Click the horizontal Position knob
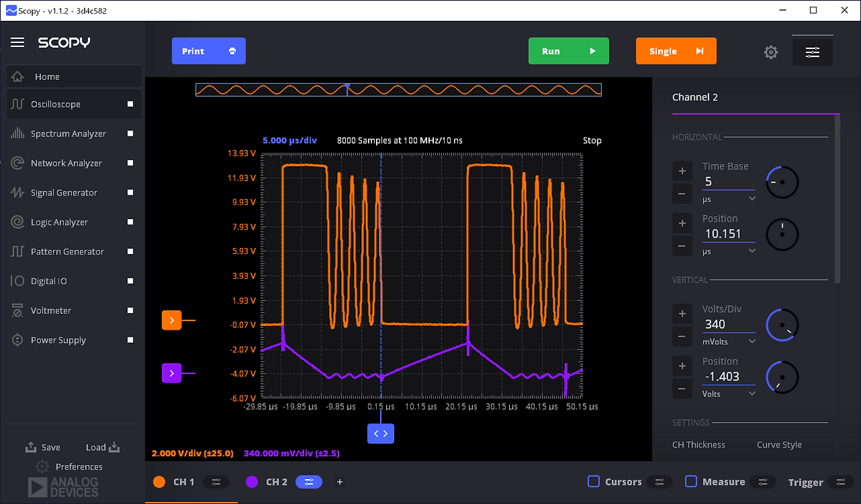Viewport: 861px width, 504px height. (x=782, y=235)
